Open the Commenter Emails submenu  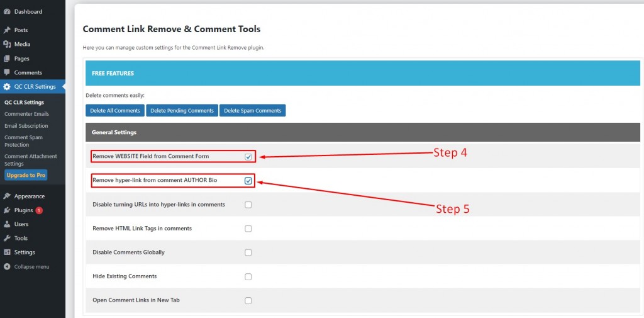click(26, 114)
